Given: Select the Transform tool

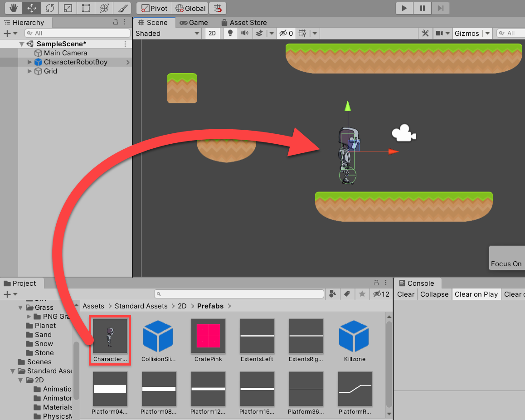Looking at the screenshot, I should [x=104, y=8].
